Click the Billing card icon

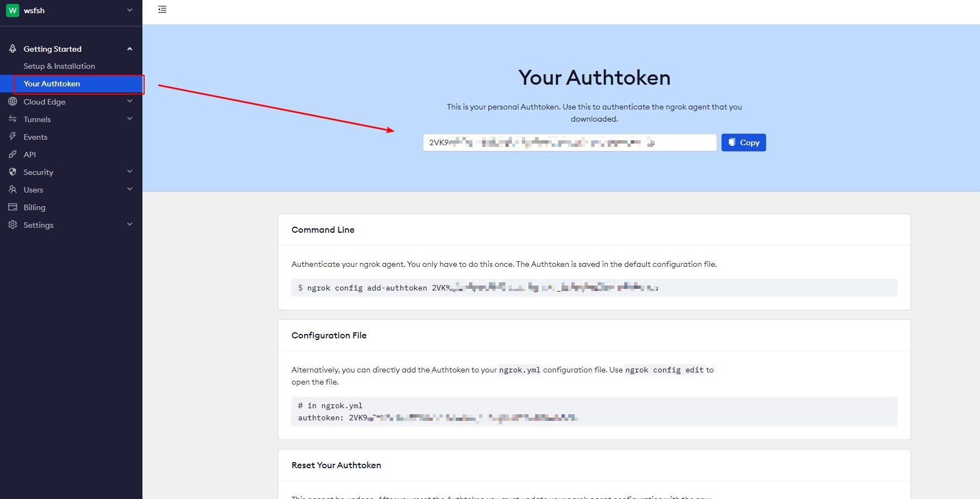13,207
